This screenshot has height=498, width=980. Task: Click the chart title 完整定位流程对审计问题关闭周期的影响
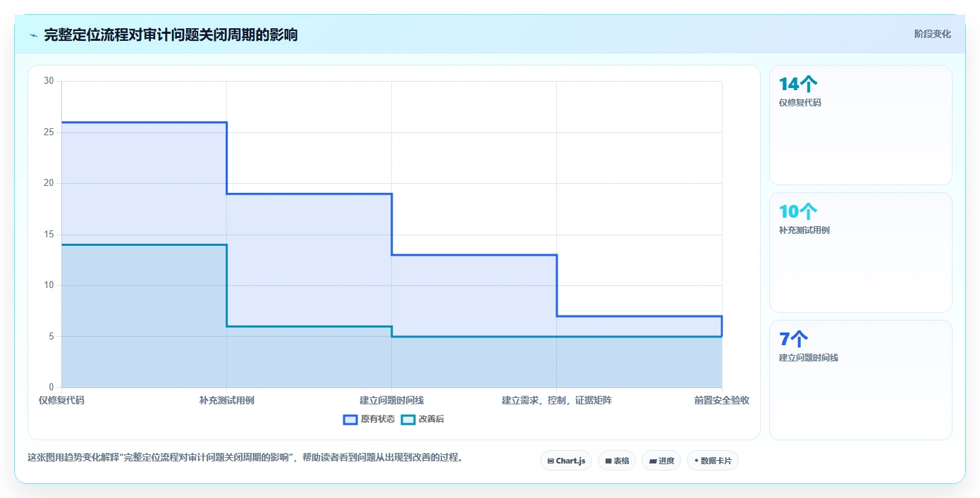(171, 35)
